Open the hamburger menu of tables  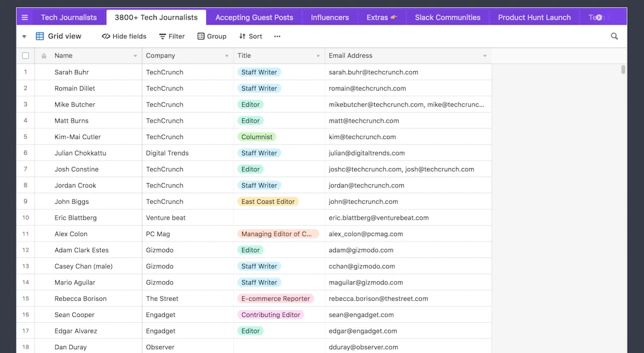pos(25,17)
